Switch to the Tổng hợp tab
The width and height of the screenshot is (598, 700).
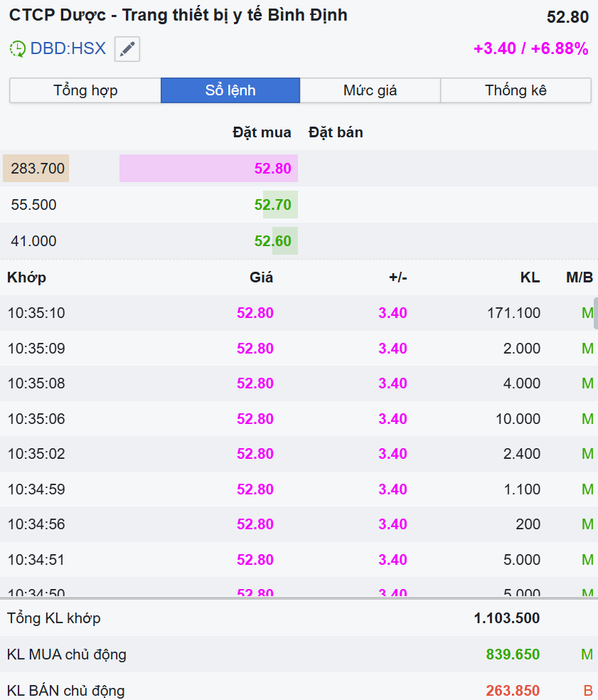[x=85, y=90]
